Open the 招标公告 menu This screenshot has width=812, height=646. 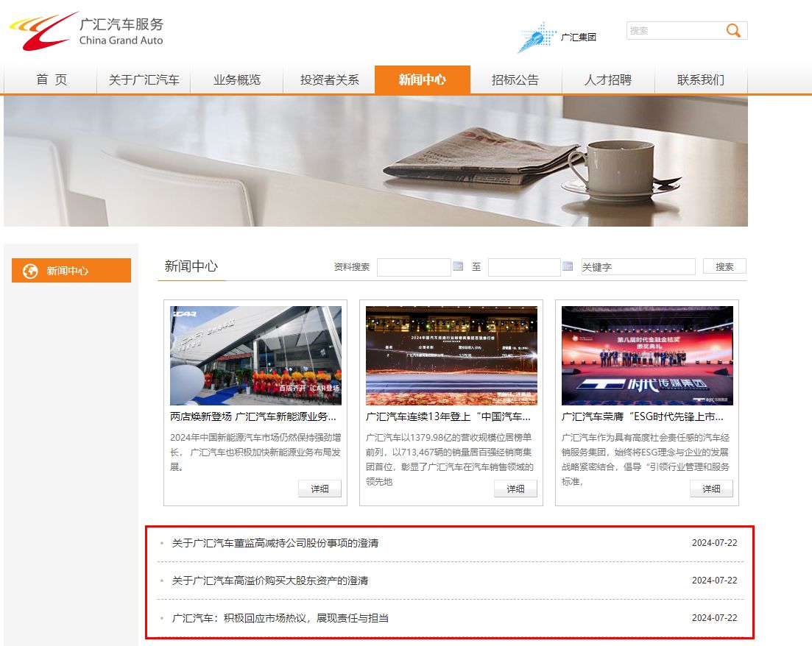tap(515, 79)
